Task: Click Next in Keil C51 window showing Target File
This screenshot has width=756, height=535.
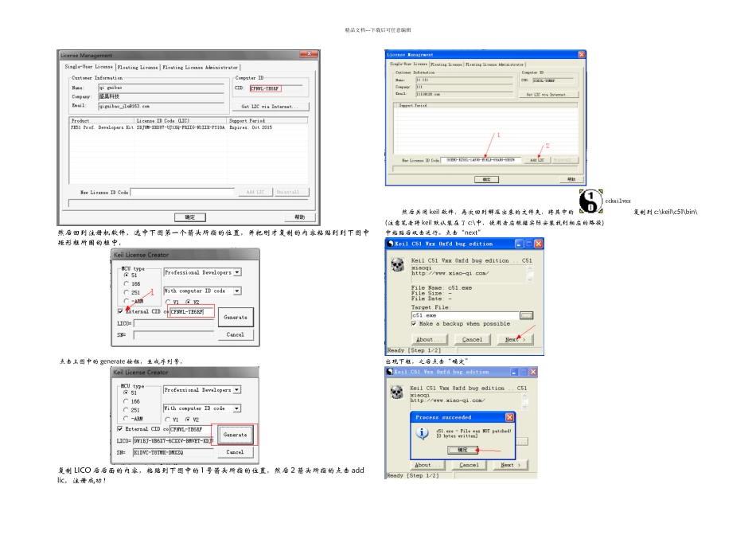Action: tap(514, 340)
